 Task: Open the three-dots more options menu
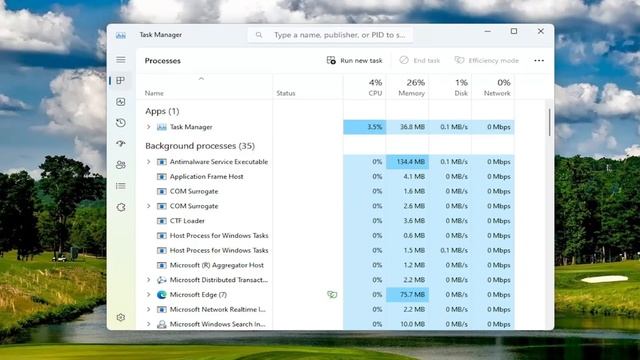tap(539, 60)
